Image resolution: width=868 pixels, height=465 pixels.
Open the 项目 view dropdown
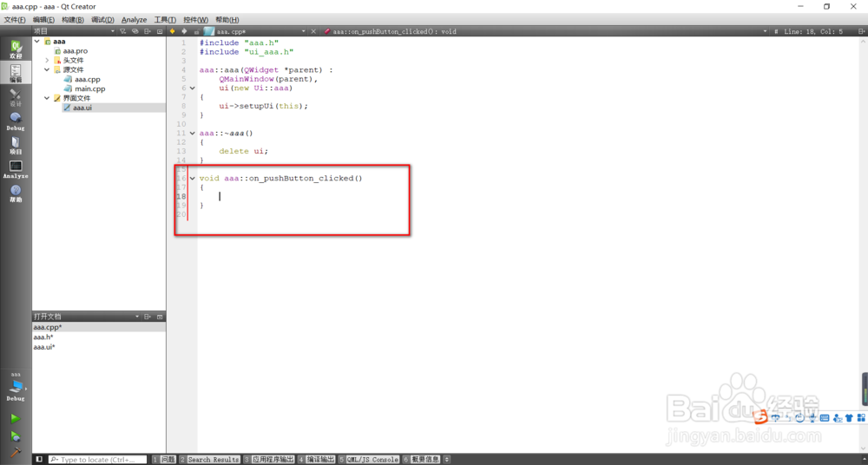click(113, 31)
